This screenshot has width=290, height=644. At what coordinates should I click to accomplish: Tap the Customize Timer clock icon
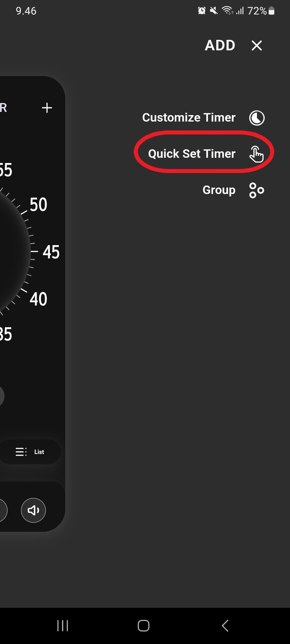[257, 118]
